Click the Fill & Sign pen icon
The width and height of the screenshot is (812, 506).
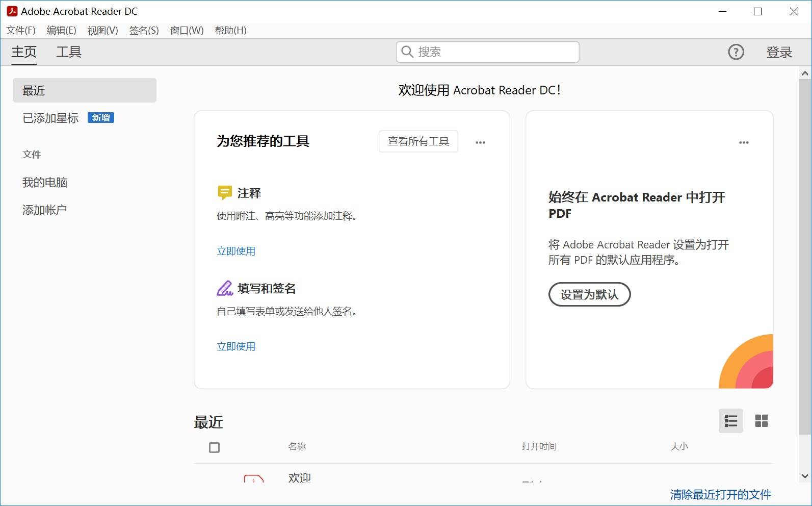coord(224,288)
